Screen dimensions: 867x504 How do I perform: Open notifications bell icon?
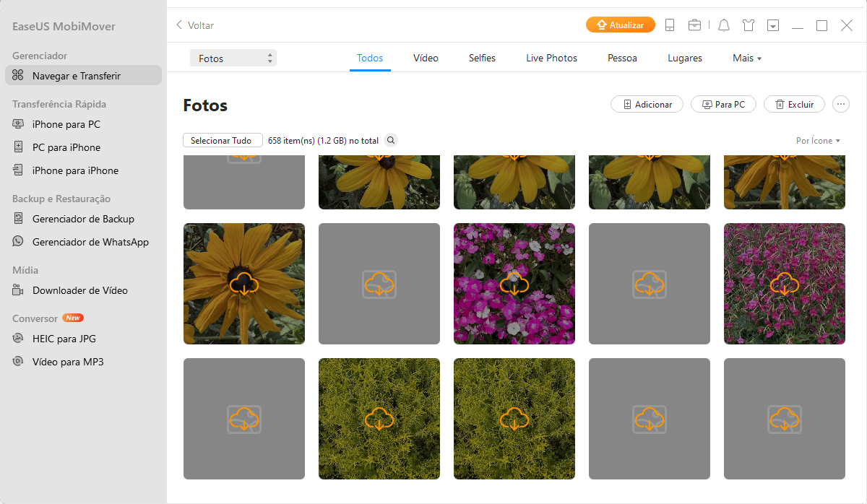tap(724, 25)
